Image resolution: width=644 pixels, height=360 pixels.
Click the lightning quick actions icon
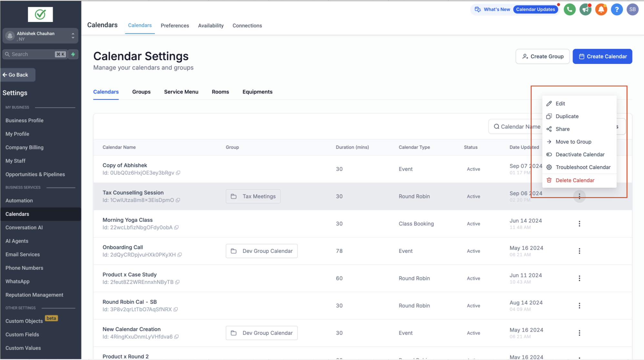click(x=73, y=54)
